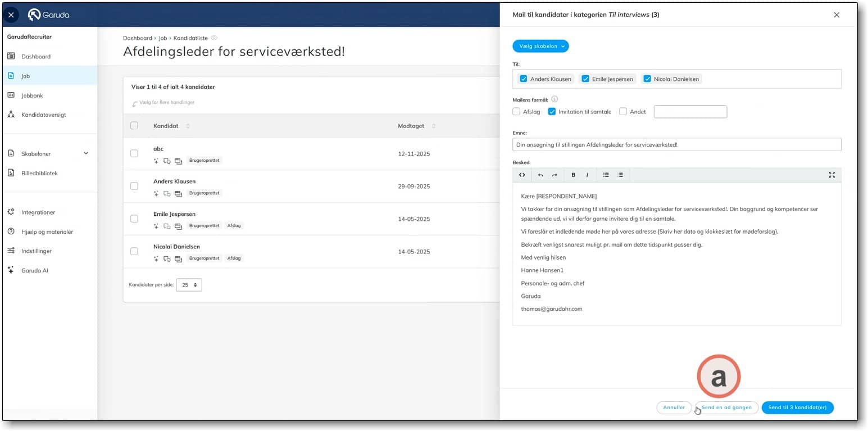
Task: Toggle bold formatting in message editor
Action: point(573,175)
